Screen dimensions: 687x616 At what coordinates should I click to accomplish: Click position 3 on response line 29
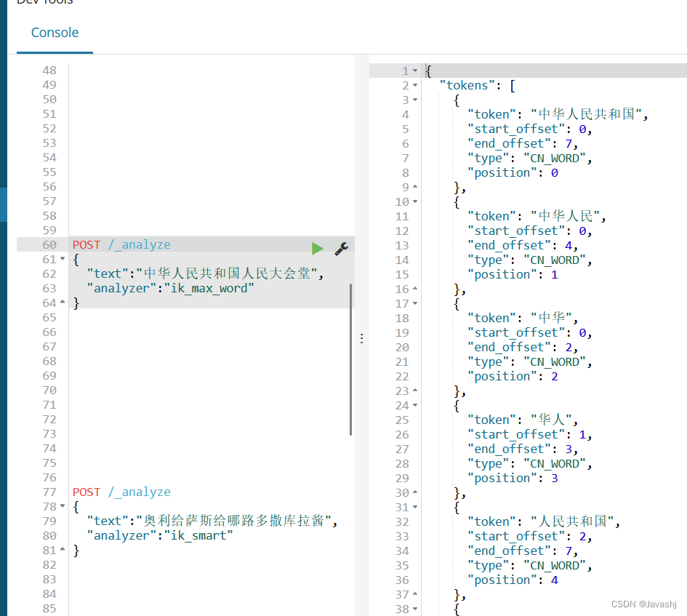pyautogui.click(x=554, y=478)
